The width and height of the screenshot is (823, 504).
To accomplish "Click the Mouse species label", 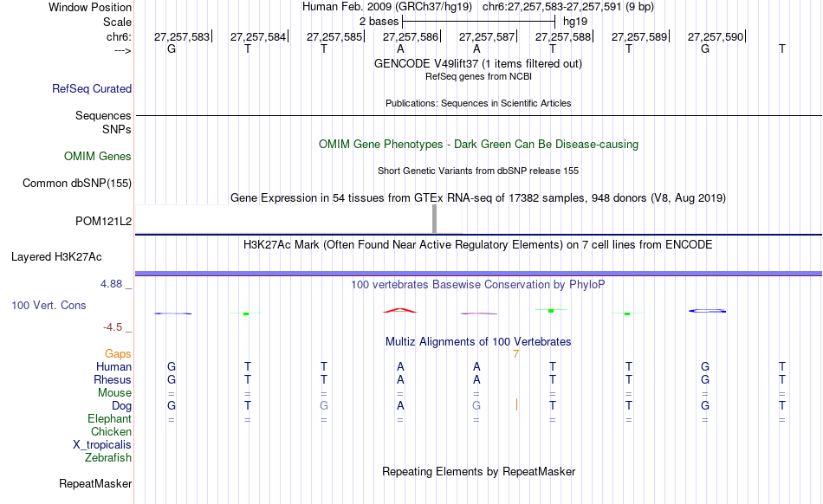I will (x=115, y=393).
